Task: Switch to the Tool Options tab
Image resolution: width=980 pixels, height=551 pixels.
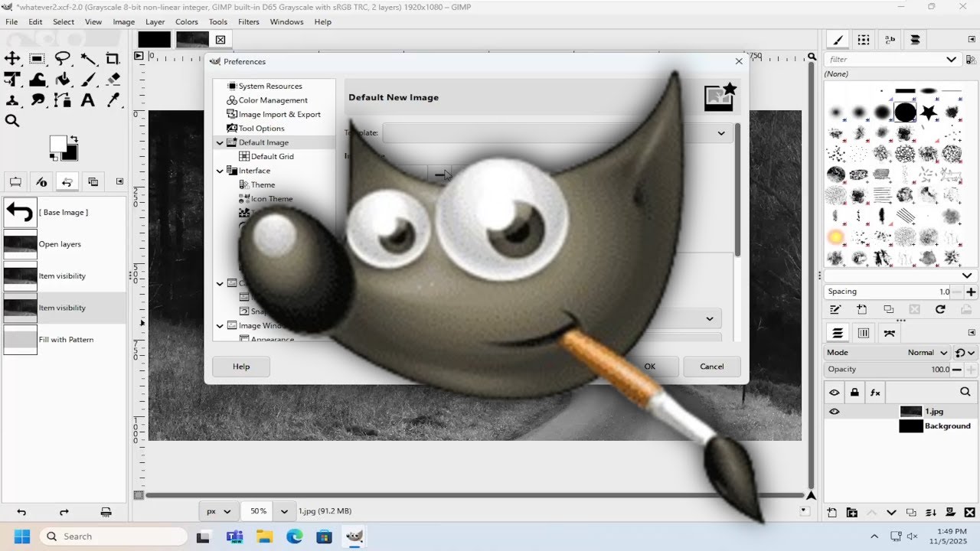Action: click(x=15, y=181)
